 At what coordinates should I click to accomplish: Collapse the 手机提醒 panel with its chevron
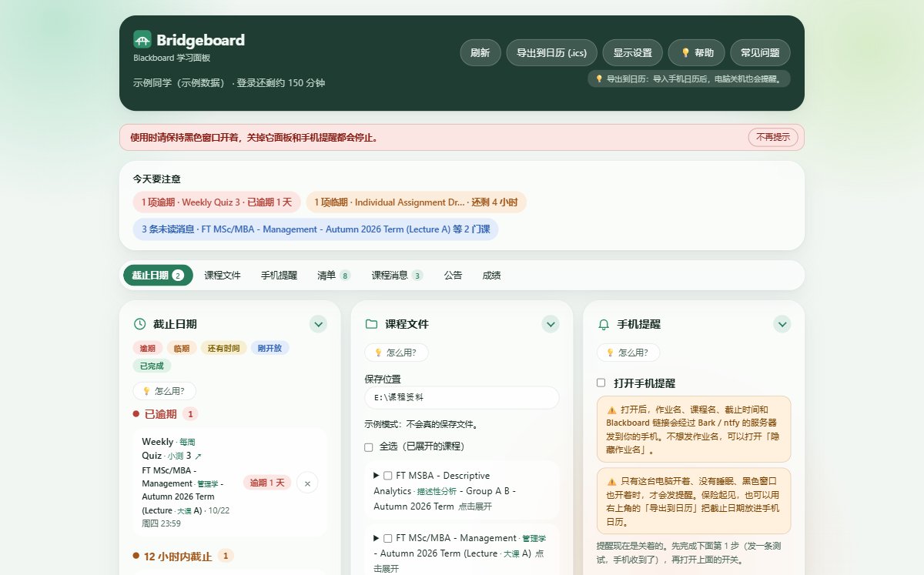tap(782, 324)
